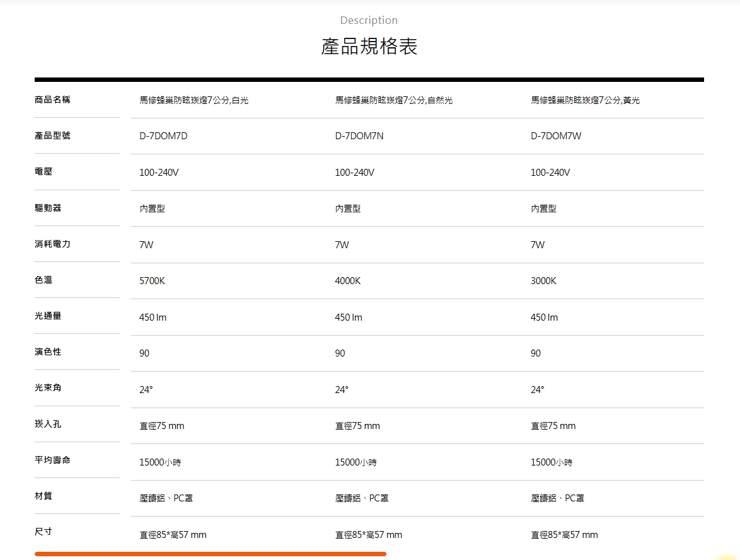Click the 4000K color temperature cell
The width and height of the screenshot is (740, 560).
pyautogui.click(x=348, y=281)
